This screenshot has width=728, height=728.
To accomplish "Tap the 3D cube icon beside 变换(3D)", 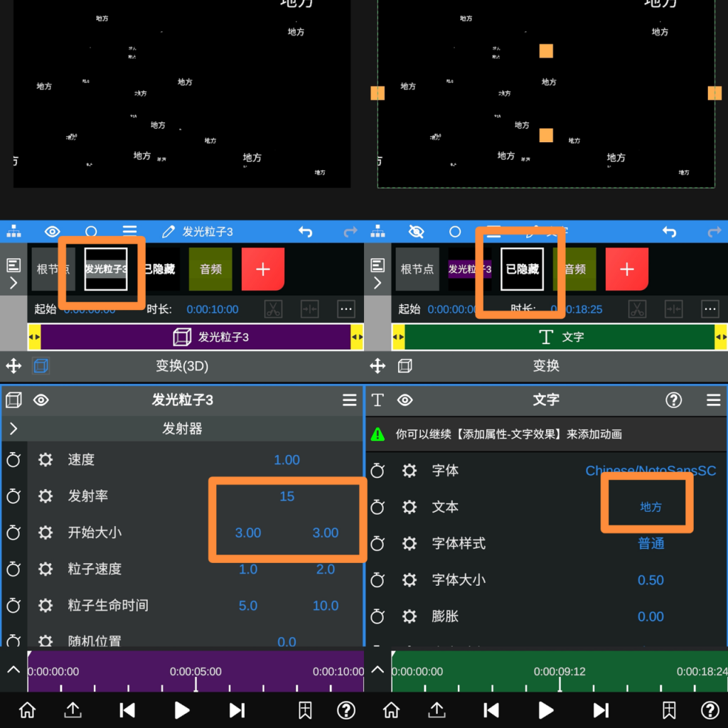I will pos(41,366).
